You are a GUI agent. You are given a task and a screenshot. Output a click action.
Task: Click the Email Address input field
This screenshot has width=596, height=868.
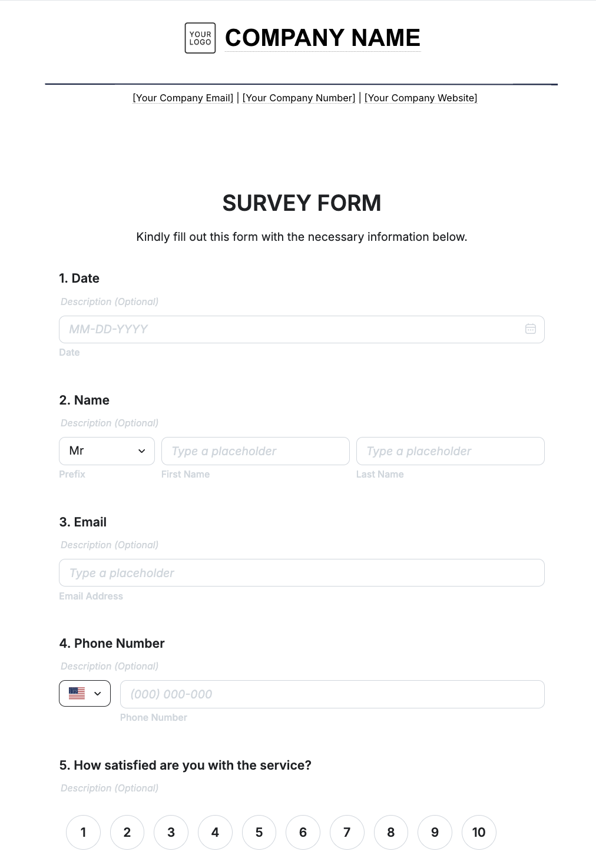click(x=301, y=572)
